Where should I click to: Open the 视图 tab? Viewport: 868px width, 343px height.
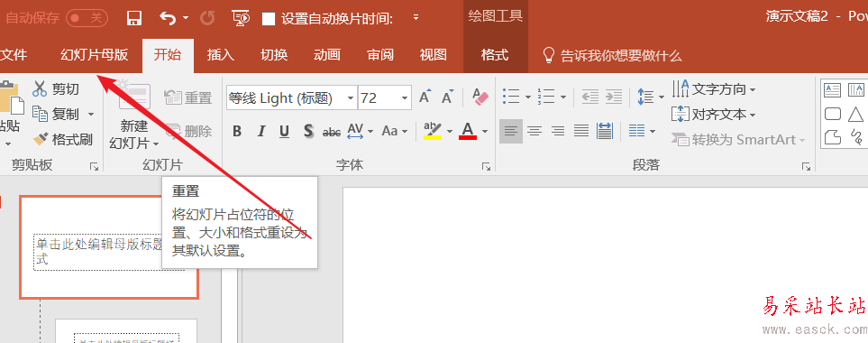[433, 55]
